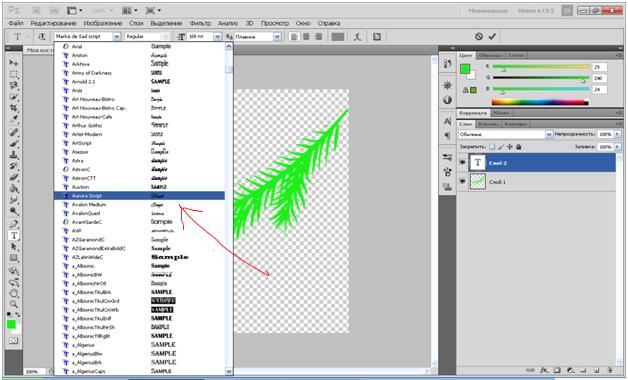Select the Lasso tool
This screenshot has height=380, width=628.
(x=14, y=85)
